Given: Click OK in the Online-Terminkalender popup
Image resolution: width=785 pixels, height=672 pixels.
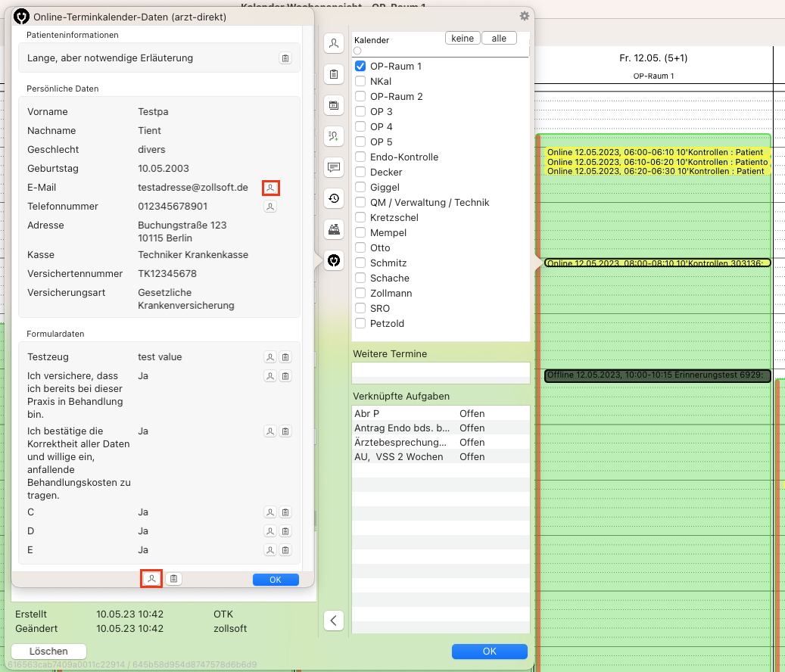Looking at the screenshot, I should (x=276, y=580).
